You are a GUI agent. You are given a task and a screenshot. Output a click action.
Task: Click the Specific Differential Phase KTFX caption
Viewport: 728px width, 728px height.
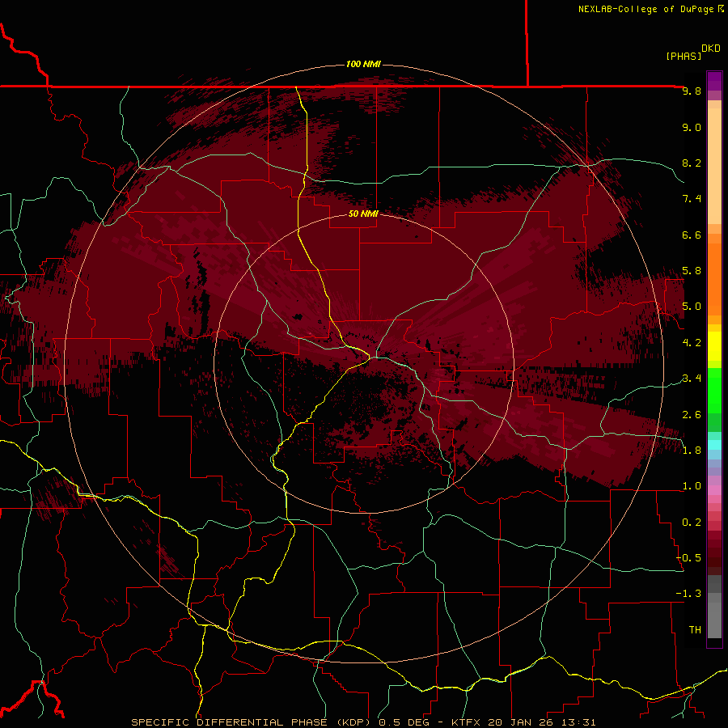363,722
